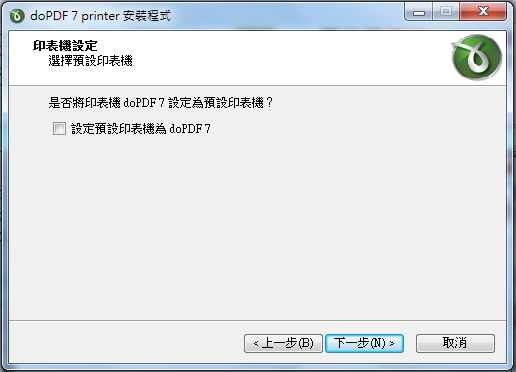Minimize the doPDF installer window
516x372 pixels.
[419, 12]
